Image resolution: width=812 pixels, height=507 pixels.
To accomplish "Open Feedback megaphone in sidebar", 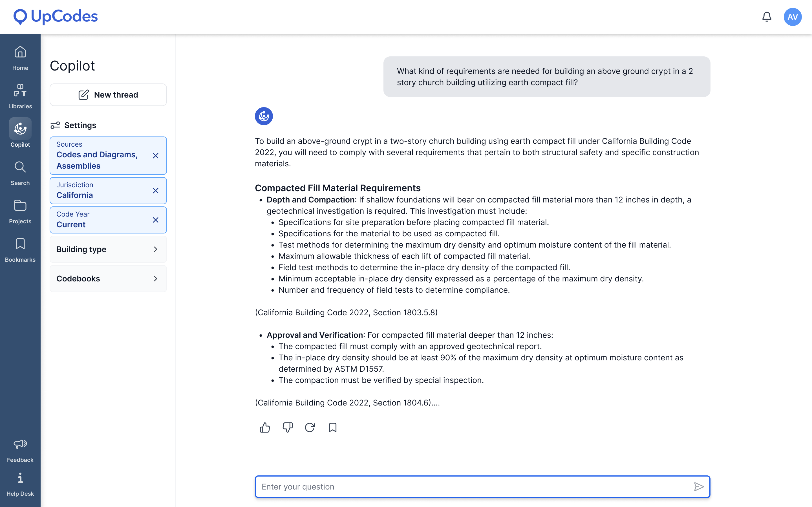I will pyautogui.click(x=20, y=451).
